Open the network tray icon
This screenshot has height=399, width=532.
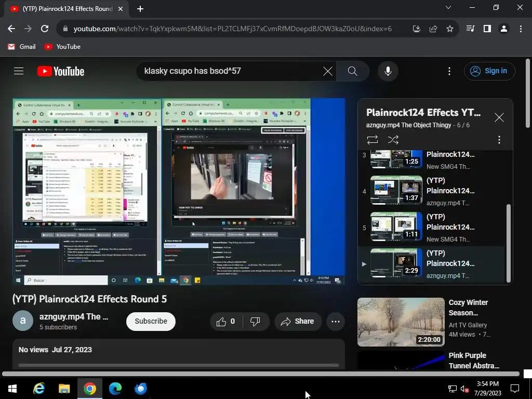453,389
